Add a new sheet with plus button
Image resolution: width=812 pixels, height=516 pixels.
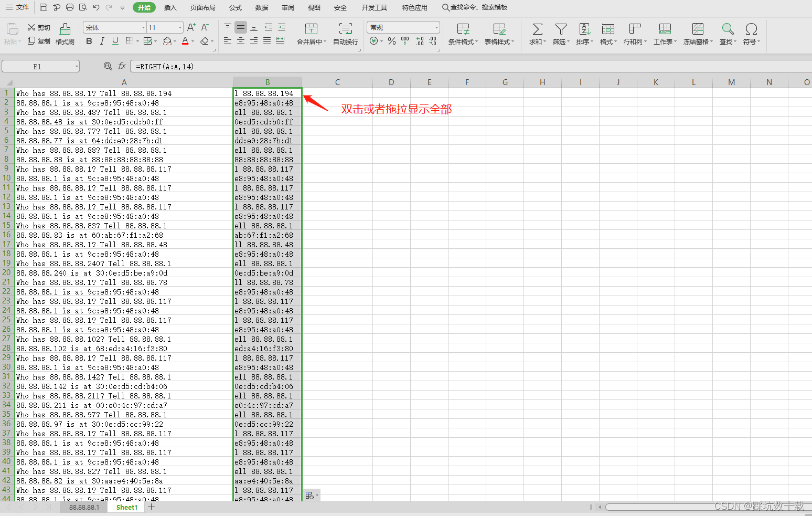pyautogui.click(x=152, y=507)
